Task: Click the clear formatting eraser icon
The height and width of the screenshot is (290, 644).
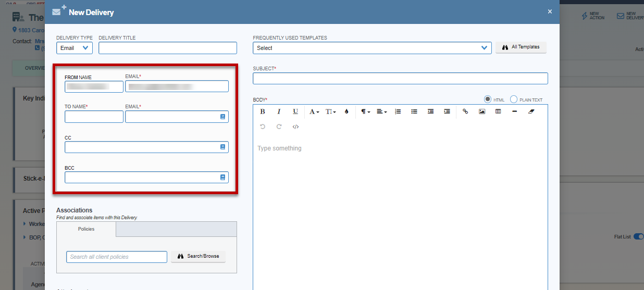Action: [x=531, y=111]
